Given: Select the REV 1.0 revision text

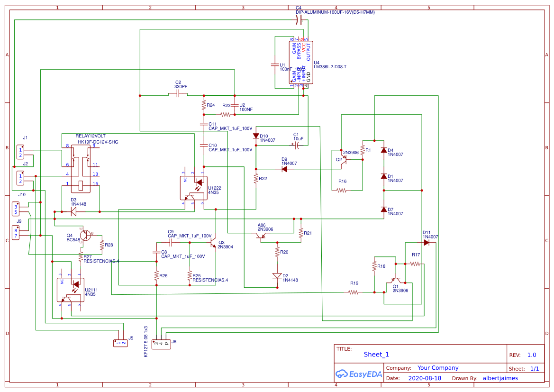Looking at the screenshot, I should tap(531, 354).
